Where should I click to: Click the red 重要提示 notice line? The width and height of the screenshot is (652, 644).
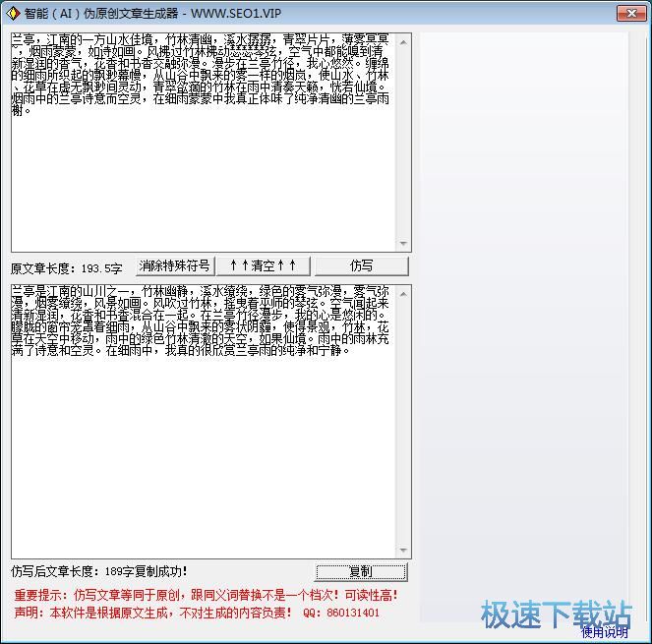click(x=206, y=595)
